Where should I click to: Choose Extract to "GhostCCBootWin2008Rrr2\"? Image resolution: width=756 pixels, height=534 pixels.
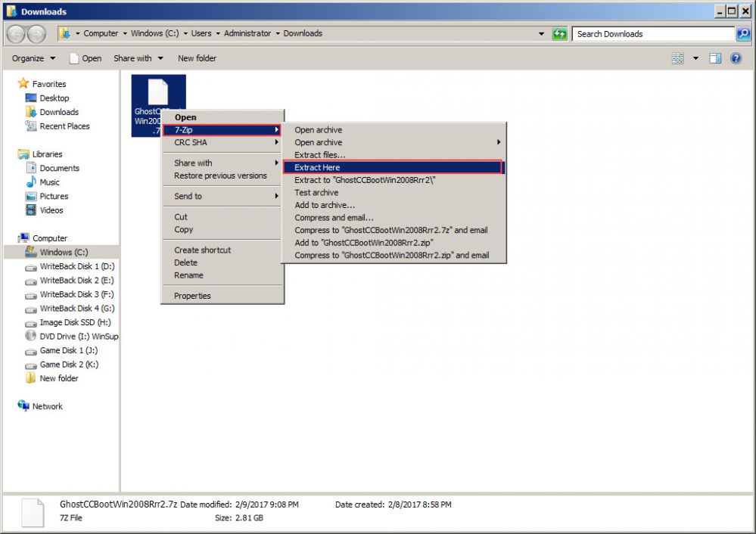(x=394, y=180)
